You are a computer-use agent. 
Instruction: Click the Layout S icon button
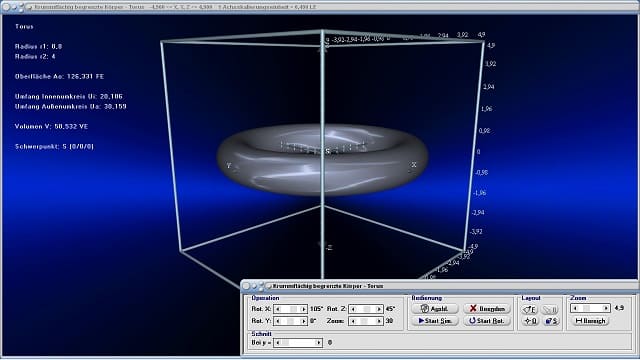pos(551,321)
